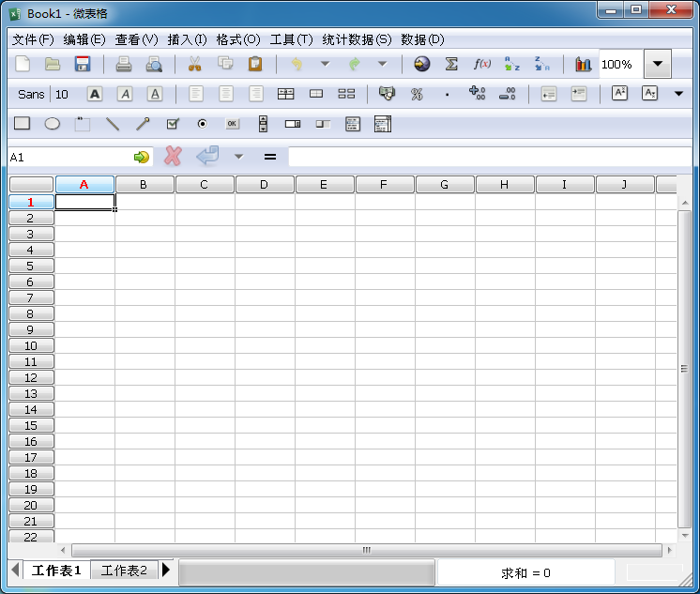Click the Sort ascending A-Z icon
Screen dimensions: 700x594
pos(512,65)
